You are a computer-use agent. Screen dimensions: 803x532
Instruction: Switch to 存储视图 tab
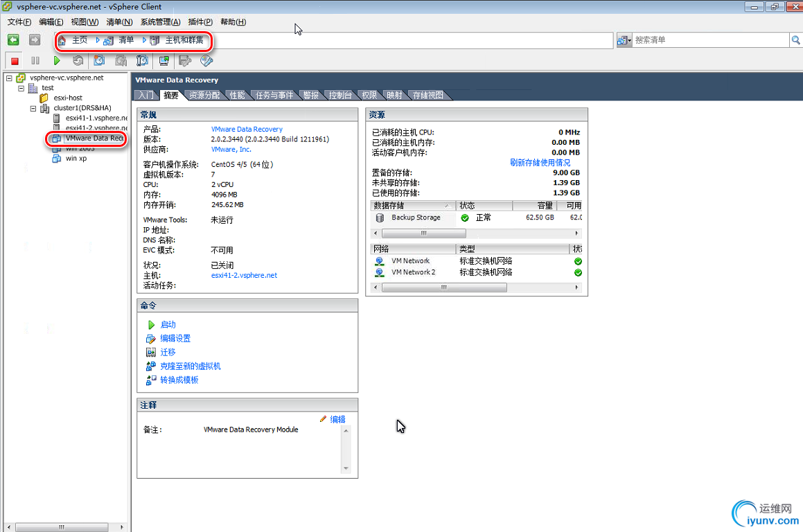pyautogui.click(x=427, y=95)
